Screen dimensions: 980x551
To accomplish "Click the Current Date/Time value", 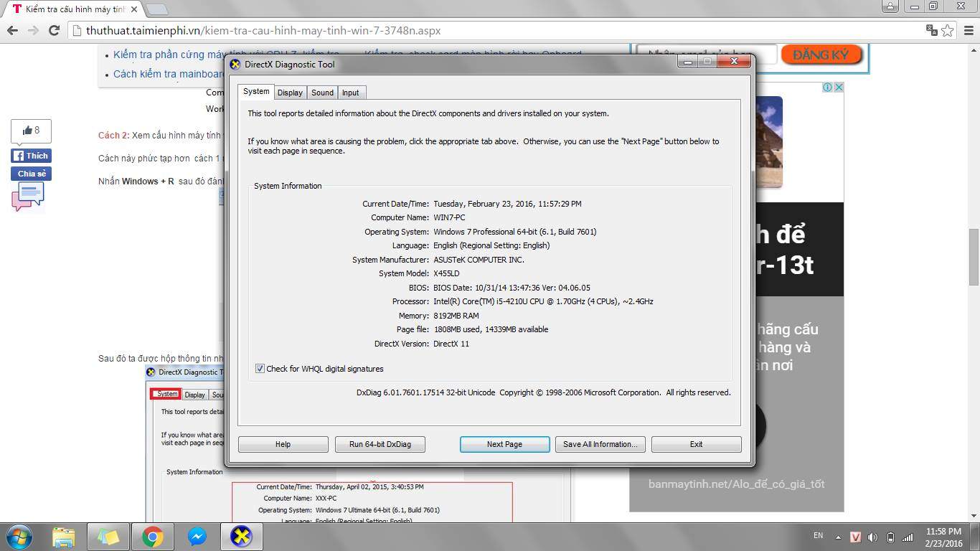I will click(x=507, y=204).
